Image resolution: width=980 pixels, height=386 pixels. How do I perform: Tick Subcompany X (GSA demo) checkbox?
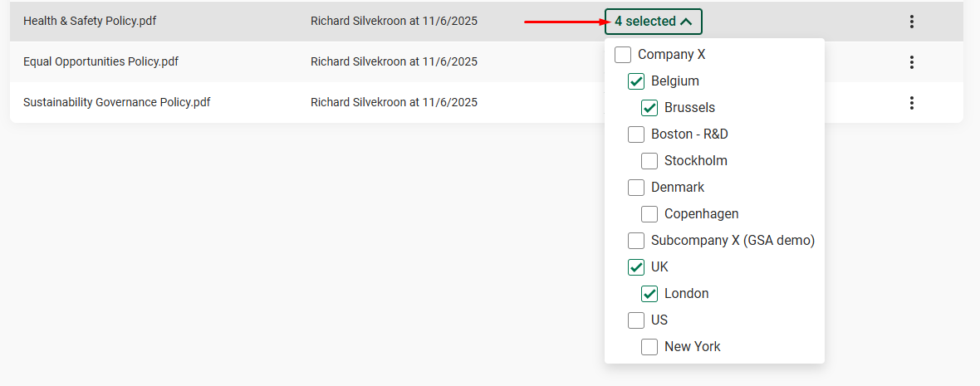636,241
